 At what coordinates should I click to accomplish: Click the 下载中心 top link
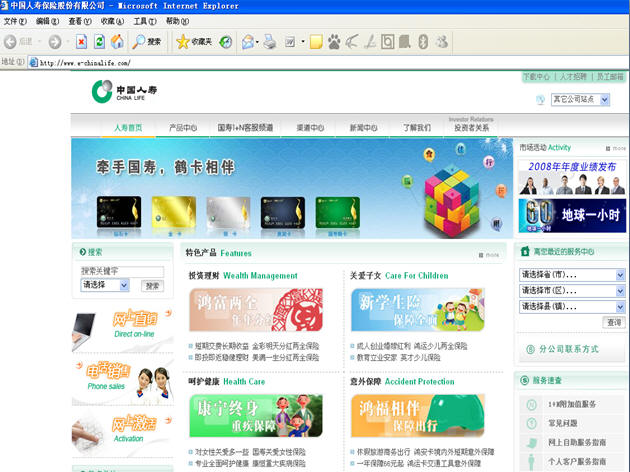(536, 76)
